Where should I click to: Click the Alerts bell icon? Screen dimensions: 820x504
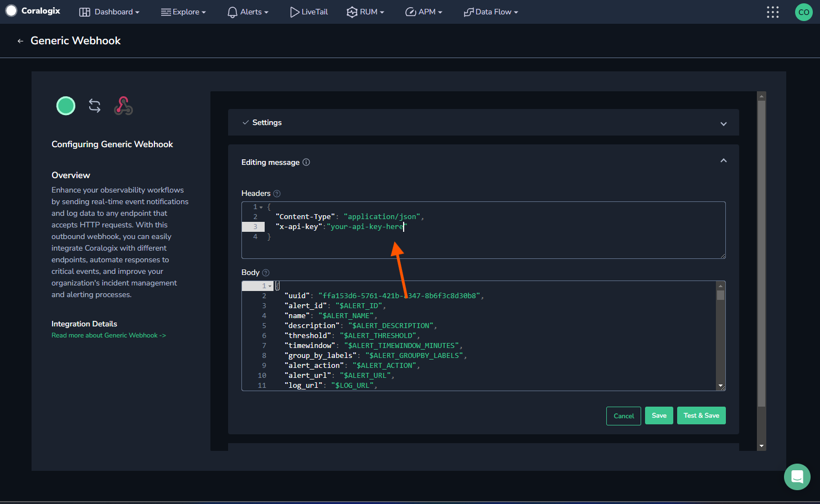[233, 12]
